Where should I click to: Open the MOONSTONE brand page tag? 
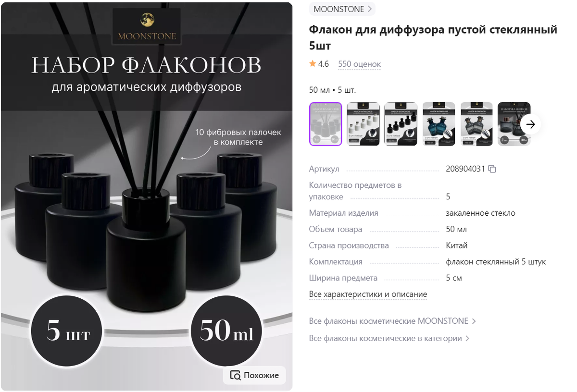[x=342, y=9]
